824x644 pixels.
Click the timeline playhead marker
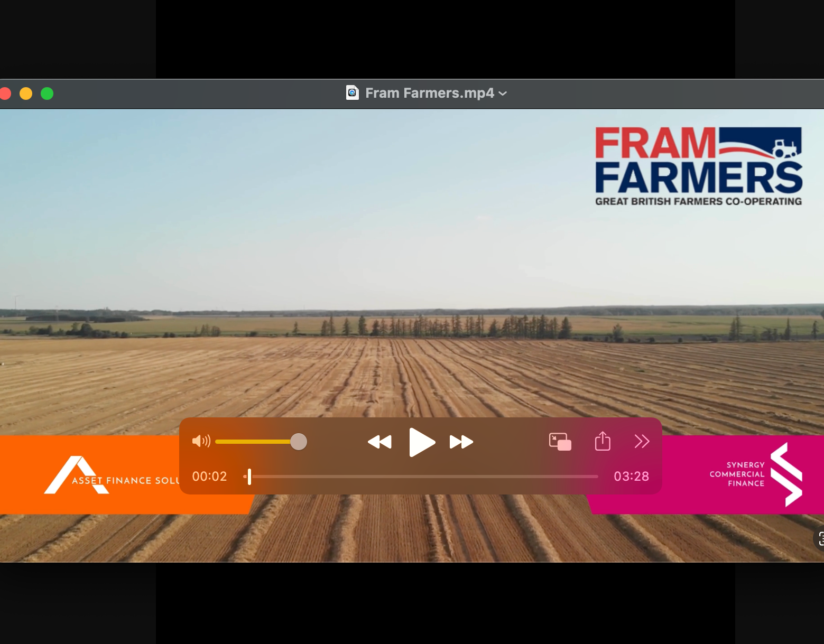point(249,477)
